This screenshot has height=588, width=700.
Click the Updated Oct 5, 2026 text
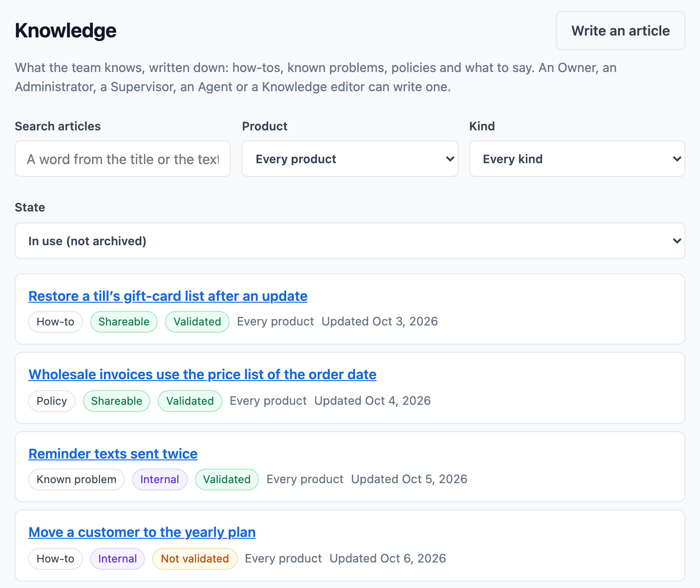(409, 480)
